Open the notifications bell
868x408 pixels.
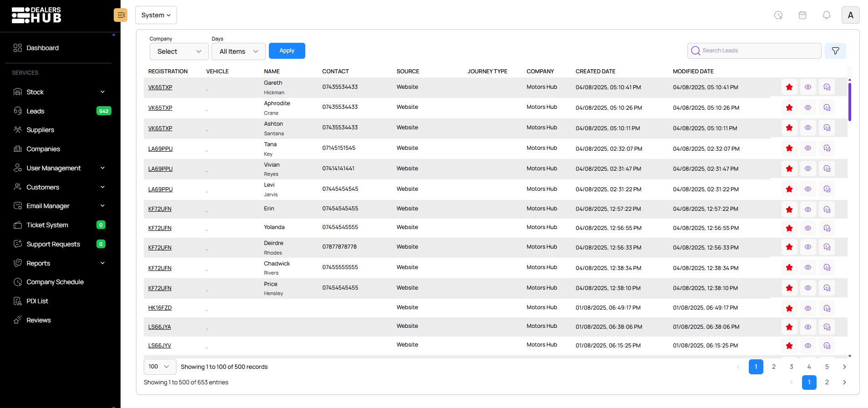[x=826, y=15]
